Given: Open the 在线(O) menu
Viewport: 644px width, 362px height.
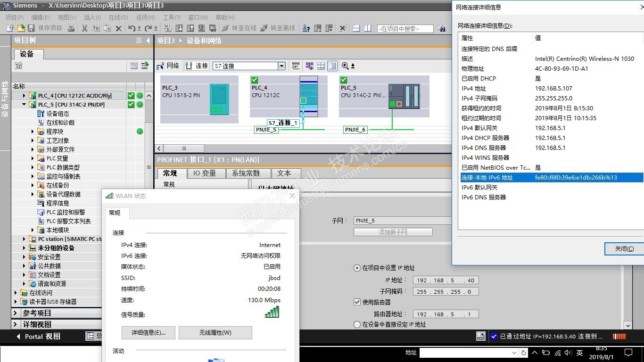Looking at the screenshot, I should pos(118,17).
